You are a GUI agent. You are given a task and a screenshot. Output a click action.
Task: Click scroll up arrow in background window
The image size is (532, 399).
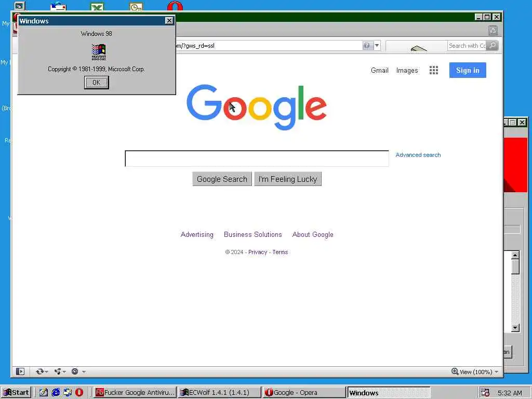515,255
